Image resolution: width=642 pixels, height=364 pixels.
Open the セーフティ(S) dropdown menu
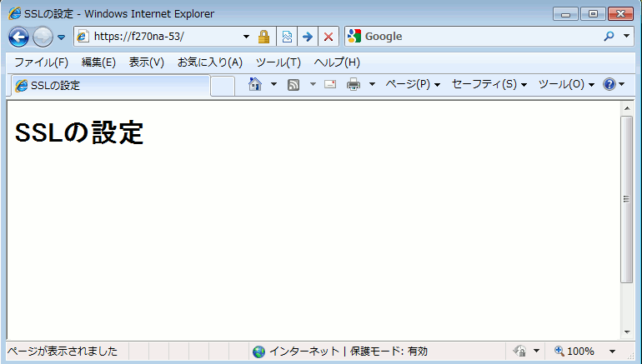(x=489, y=84)
